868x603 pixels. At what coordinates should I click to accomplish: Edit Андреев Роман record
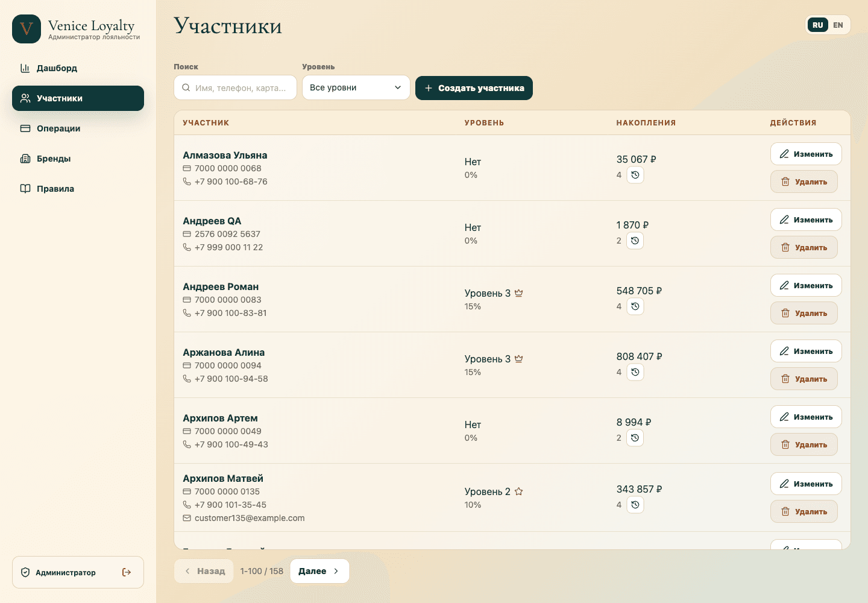[x=806, y=285]
